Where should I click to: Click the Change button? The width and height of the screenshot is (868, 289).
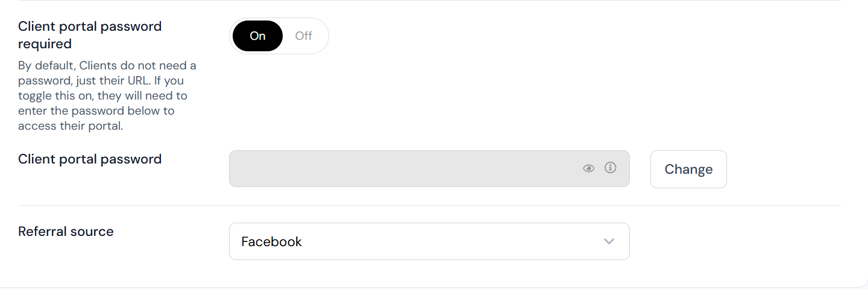coord(688,169)
